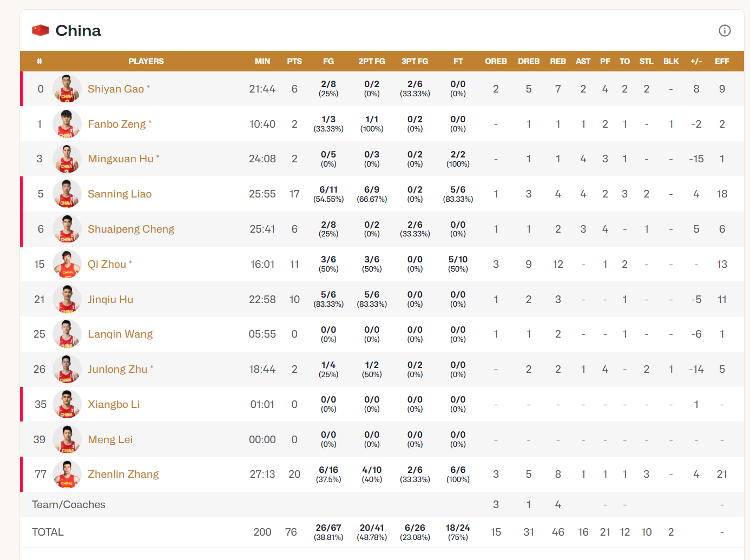Open Shiyan Gao's player profile link
Viewport: 750px width, 560px height.
click(x=116, y=89)
